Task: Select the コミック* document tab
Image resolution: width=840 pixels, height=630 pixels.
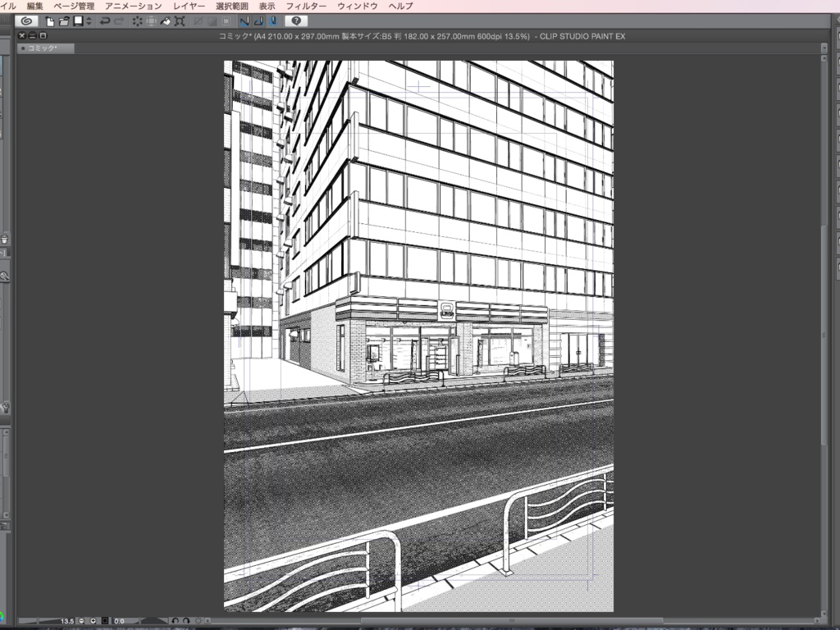Action: pyautogui.click(x=46, y=48)
